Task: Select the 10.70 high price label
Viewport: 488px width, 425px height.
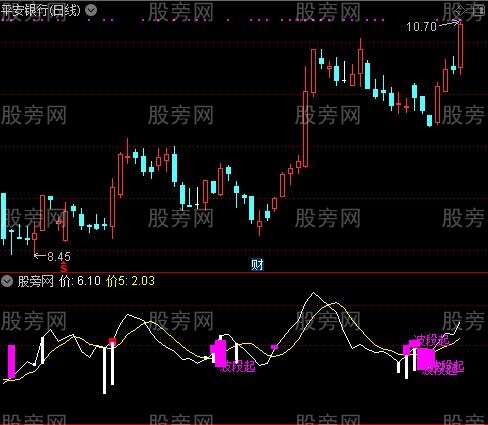Action: click(421, 27)
